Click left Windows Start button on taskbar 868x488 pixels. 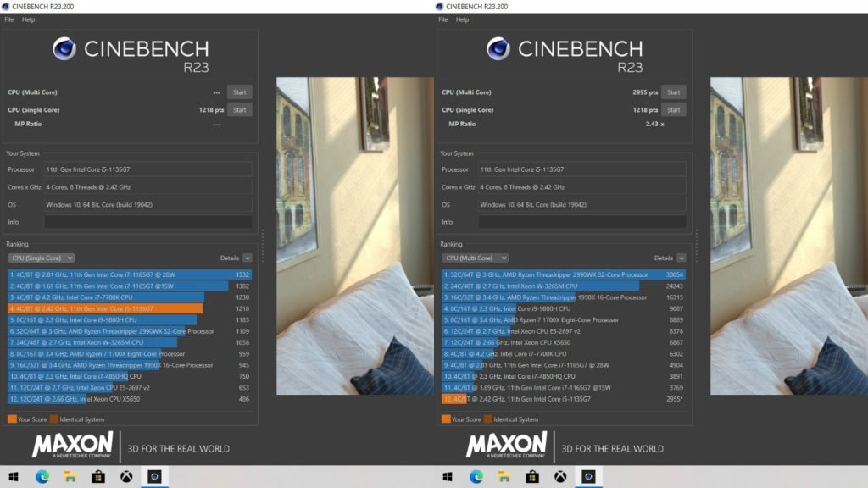(14, 476)
